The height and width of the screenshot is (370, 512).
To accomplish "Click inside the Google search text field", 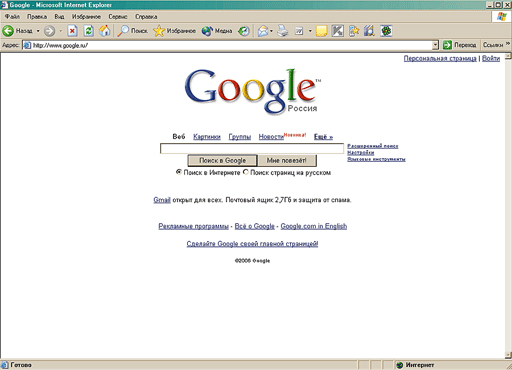I will (252, 148).
